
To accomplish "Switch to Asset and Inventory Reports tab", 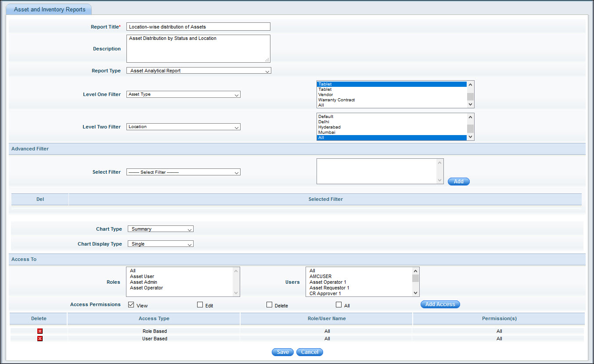I will (50, 9).
